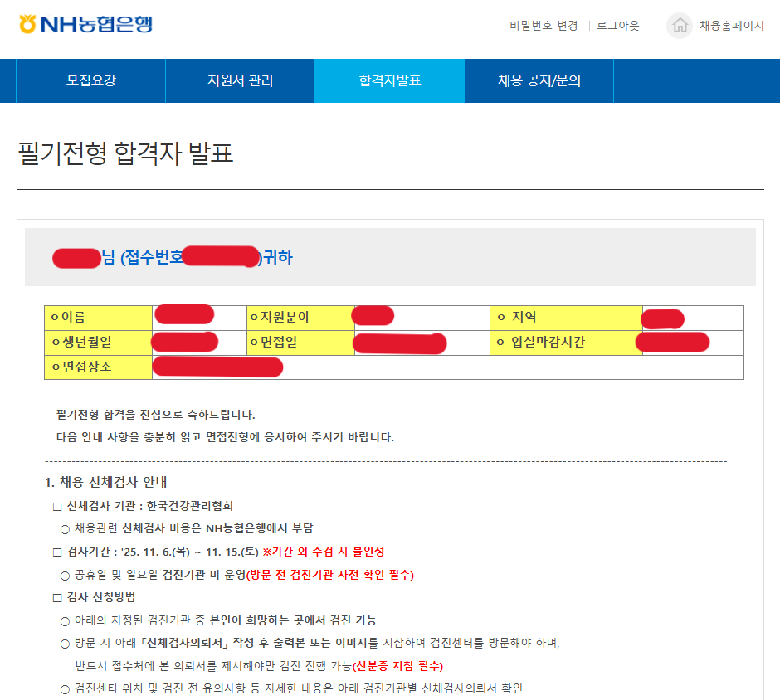Open the 채용 공지/문의 tab

(x=539, y=80)
